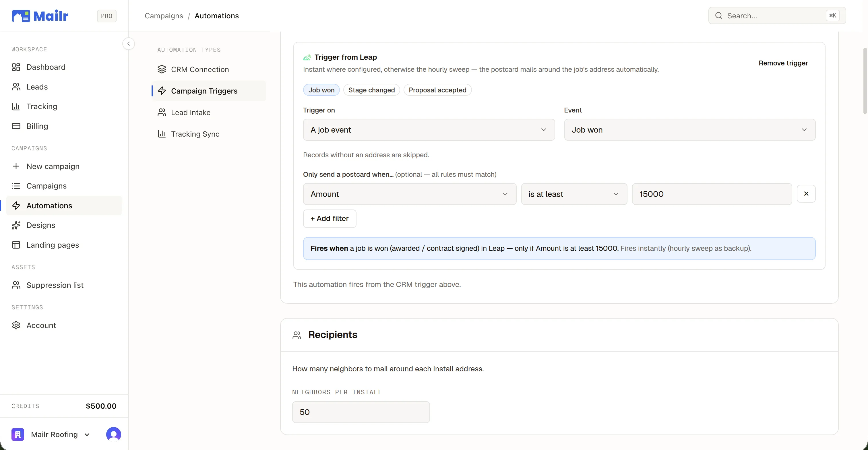Go to Leads
This screenshot has height=450, width=868.
[64, 87]
